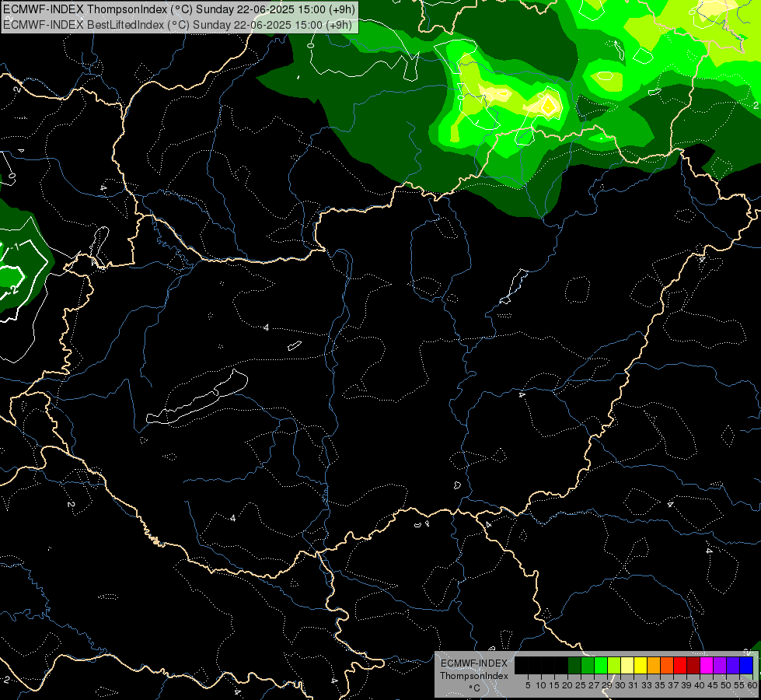761x700 pixels.
Task: Click the legend tick label 15
Action: [555, 685]
